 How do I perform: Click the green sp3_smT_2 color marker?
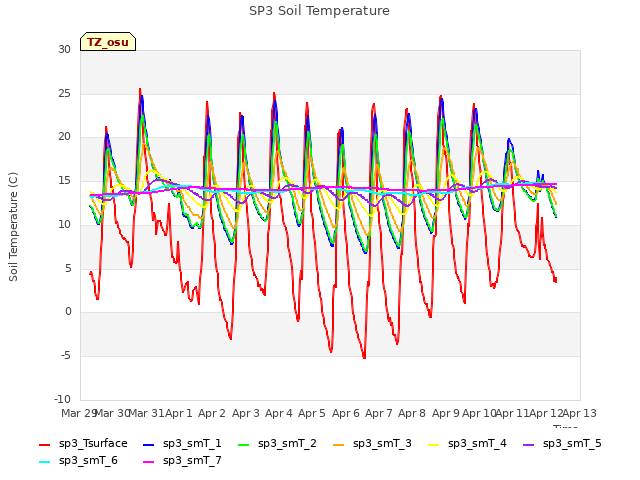click(x=244, y=445)
